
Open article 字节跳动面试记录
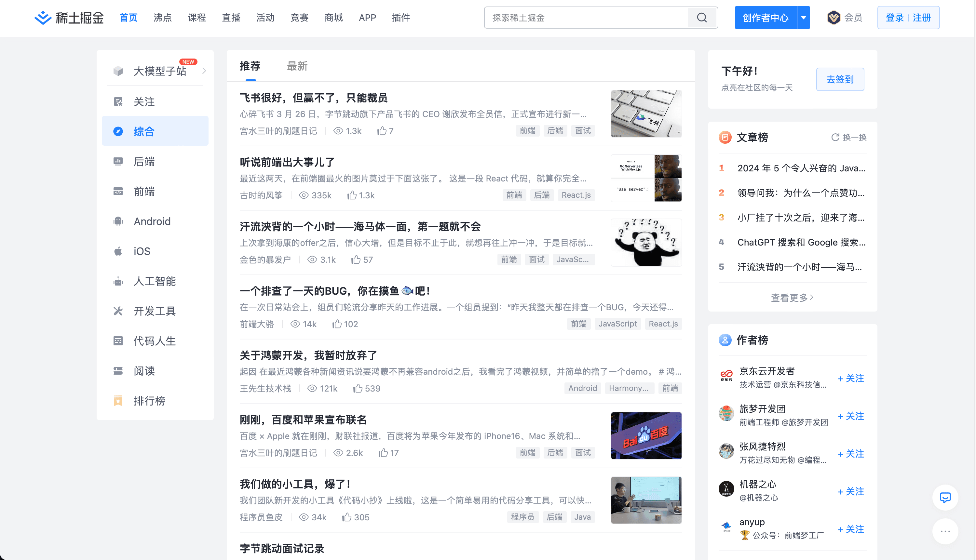(x=282, y=549)
